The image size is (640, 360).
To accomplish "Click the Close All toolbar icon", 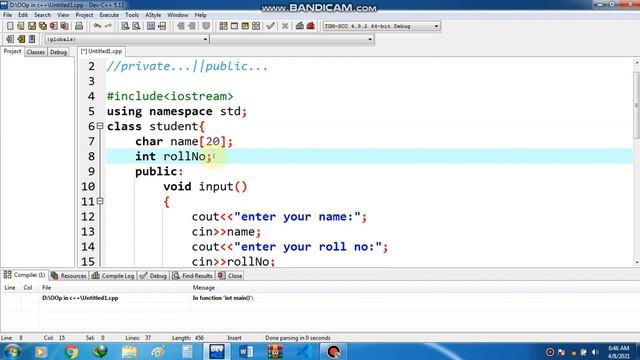I will point(64,26).
